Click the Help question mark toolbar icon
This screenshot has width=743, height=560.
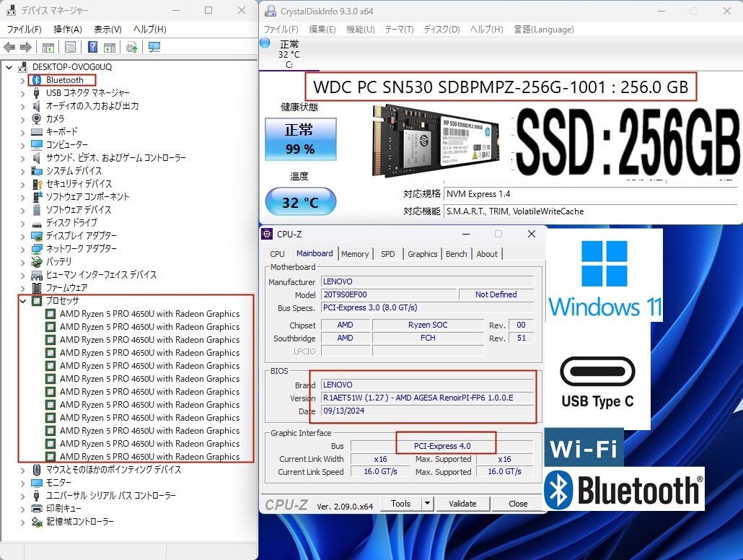pyautogui.click(x=92, y=48)
